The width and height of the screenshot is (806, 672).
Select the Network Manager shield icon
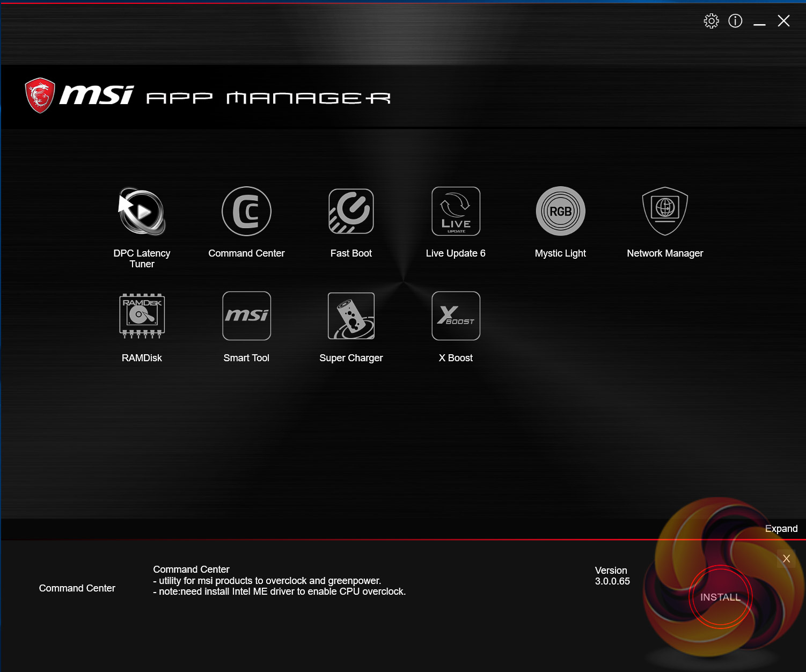tap(665, 211)
